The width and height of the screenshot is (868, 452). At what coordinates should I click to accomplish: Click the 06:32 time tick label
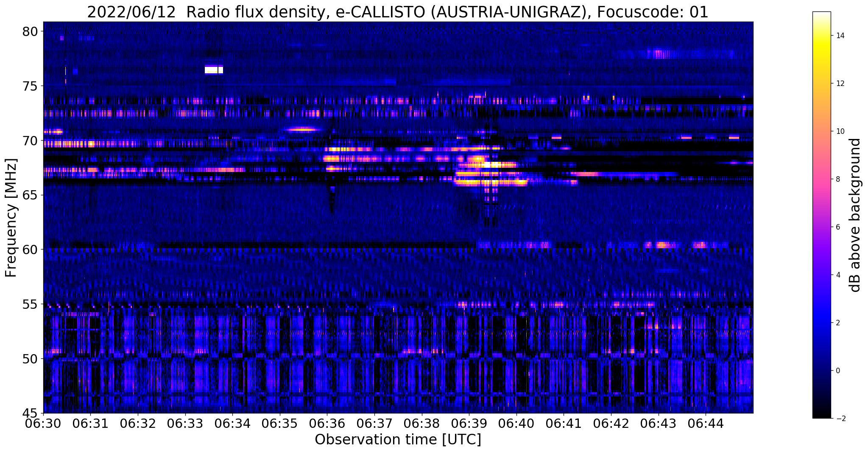point(138,423)
